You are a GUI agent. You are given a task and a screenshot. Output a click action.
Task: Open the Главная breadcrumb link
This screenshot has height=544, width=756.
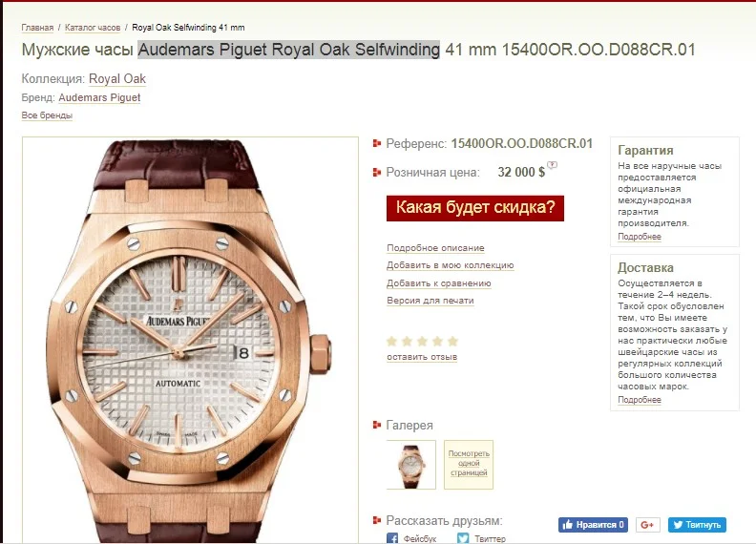pos(37,28)
